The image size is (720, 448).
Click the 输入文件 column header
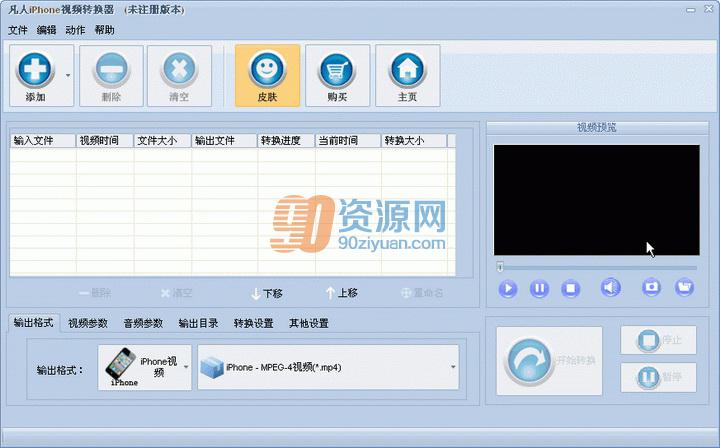(43, 140)
